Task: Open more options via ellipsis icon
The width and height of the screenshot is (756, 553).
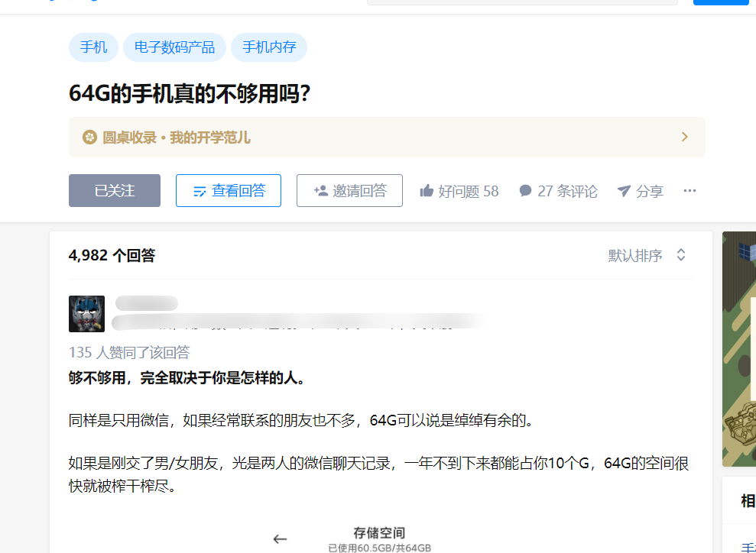Action: (689, 191)
